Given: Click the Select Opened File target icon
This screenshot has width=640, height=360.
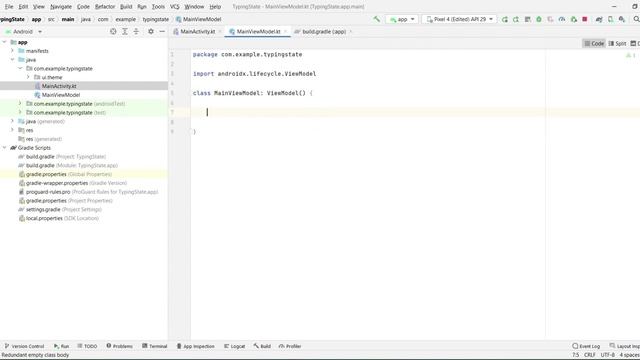Looking at the screenshot, I should click(x=113, y=31).
